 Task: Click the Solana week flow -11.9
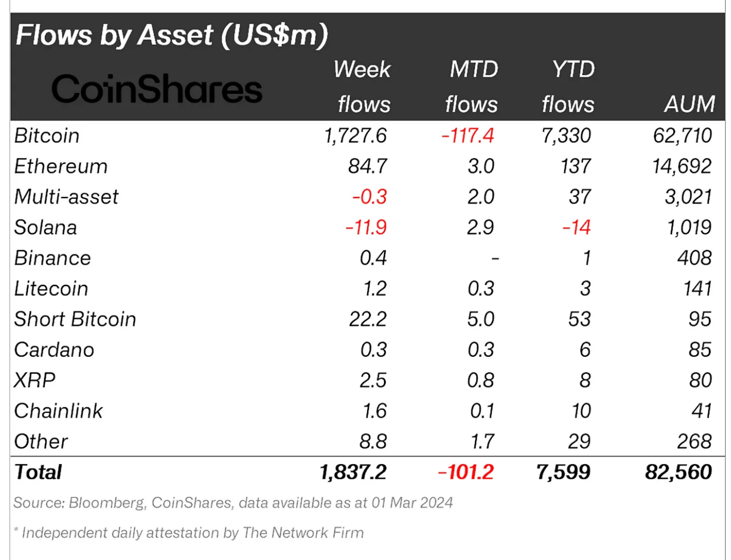tap(366, 228)
